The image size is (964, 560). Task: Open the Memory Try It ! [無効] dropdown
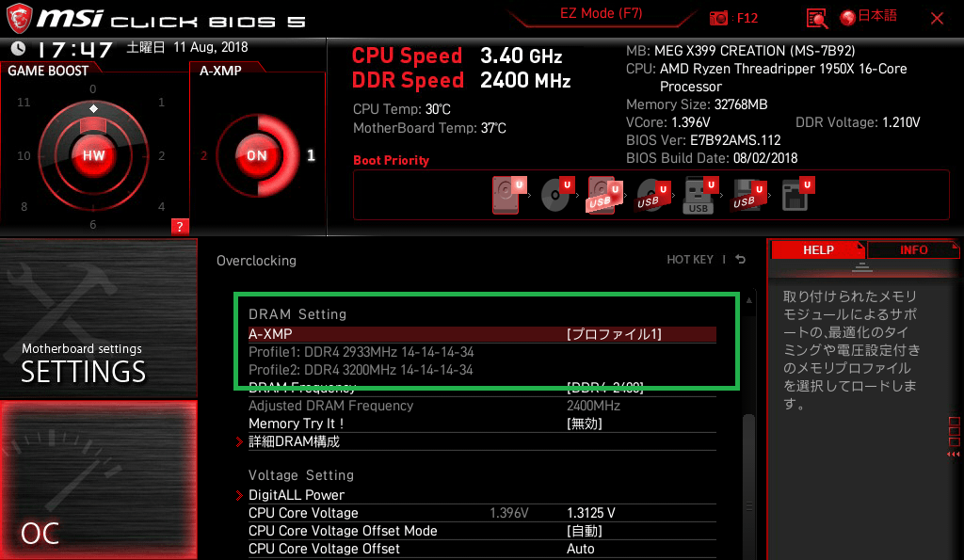pos(584,424)
